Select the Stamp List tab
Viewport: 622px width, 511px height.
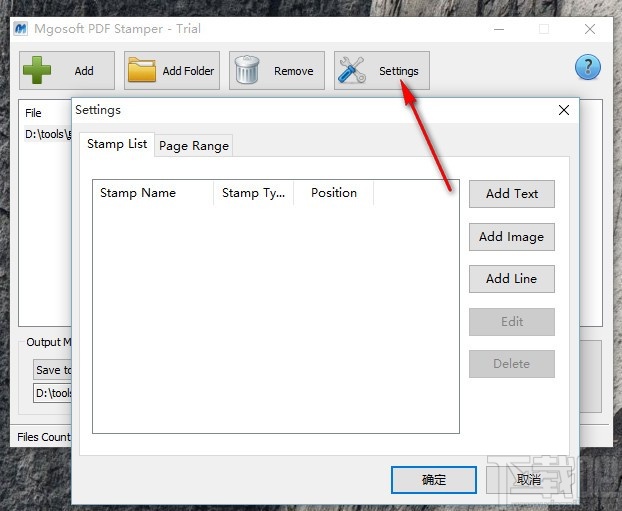pyautogui.click(x=117, y=144)
